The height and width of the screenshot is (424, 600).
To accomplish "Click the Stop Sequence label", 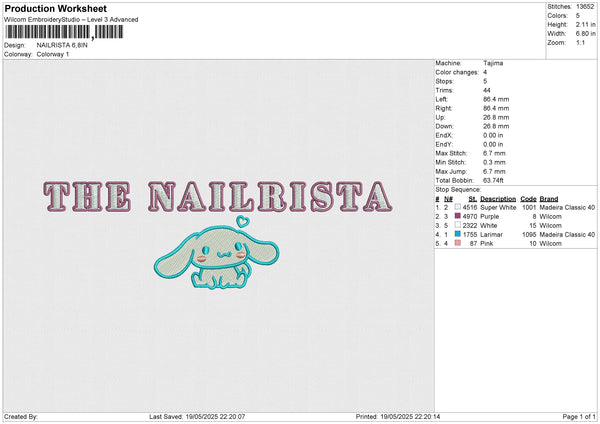I will [458, 189].
